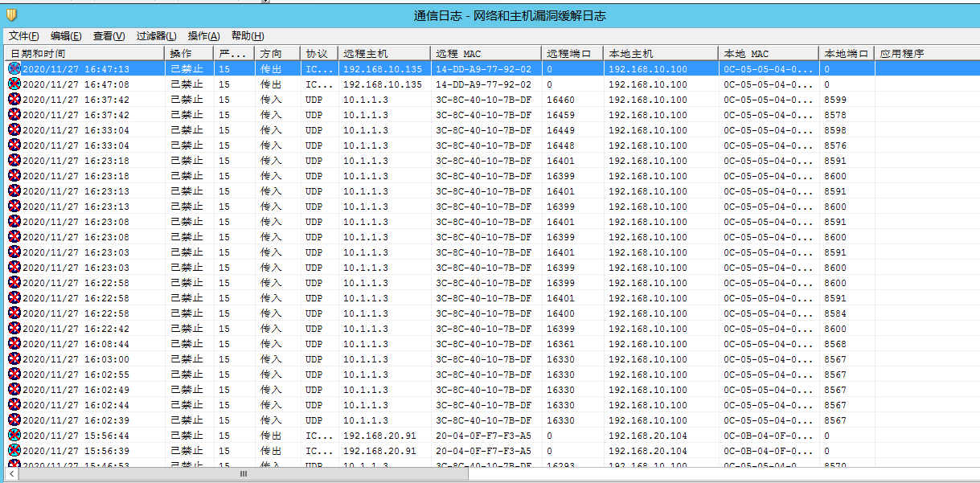Click the blocked icon on the 16:02:49 row
The height and width of the screenshot is (483, 980).
14,390
